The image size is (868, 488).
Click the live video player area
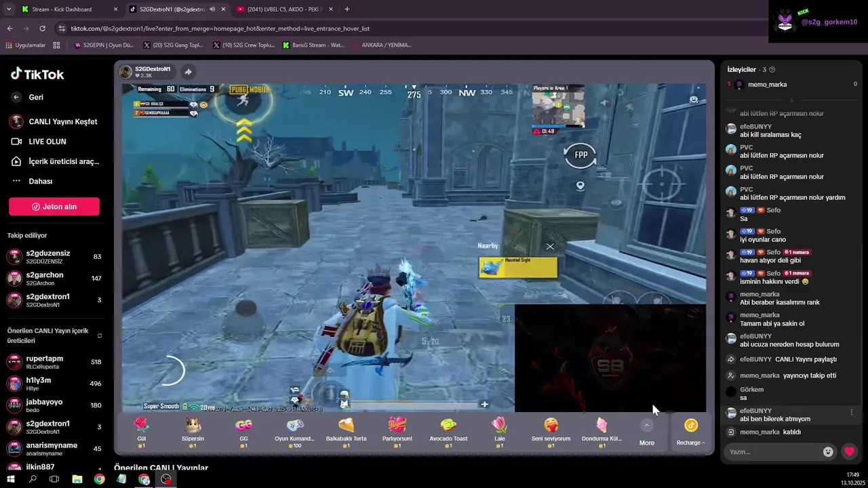tap(414, 247)
